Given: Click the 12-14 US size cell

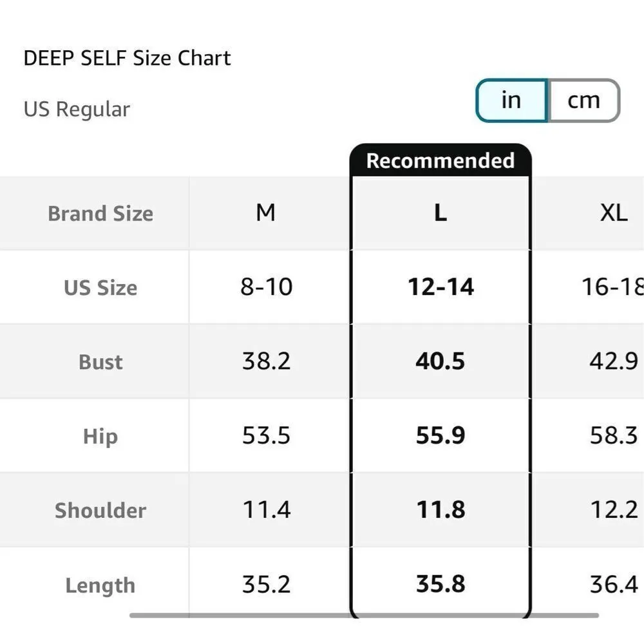Looking at the screenshot, I should [440, 287].
